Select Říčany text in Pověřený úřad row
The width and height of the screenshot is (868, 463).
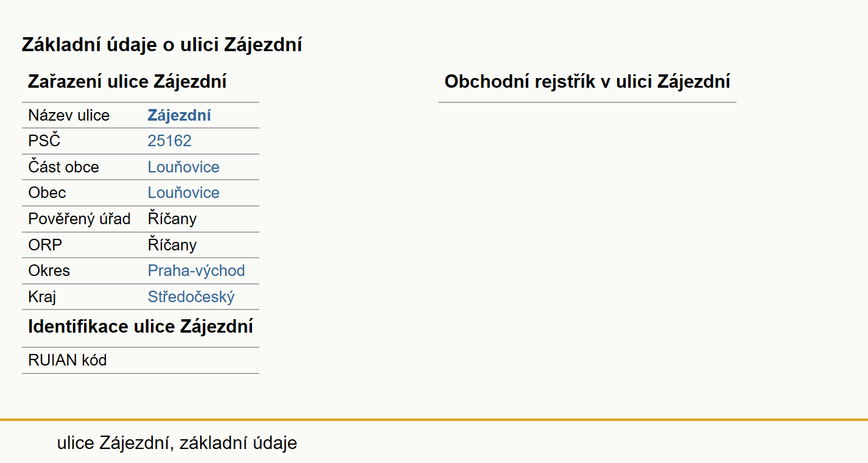point(172,219)
